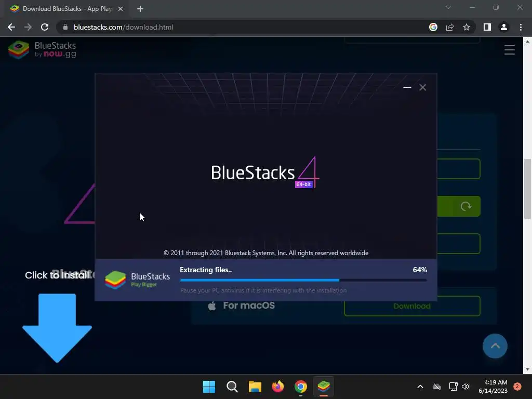The image size is (532, 399).
Task: Click the cloud sync tray icon
Action: click(x=437, y=387)
